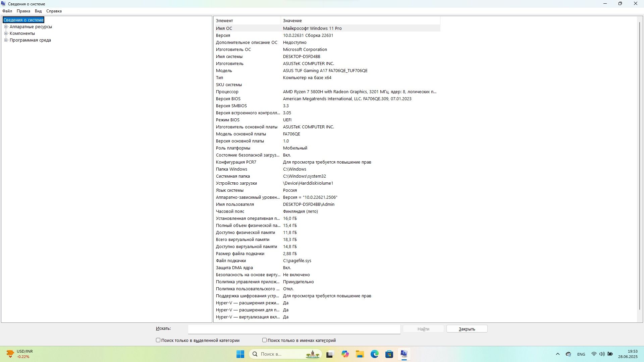Open the Wi-Fi network tray icon
The image size is (644, 362).
coord(594,354)
